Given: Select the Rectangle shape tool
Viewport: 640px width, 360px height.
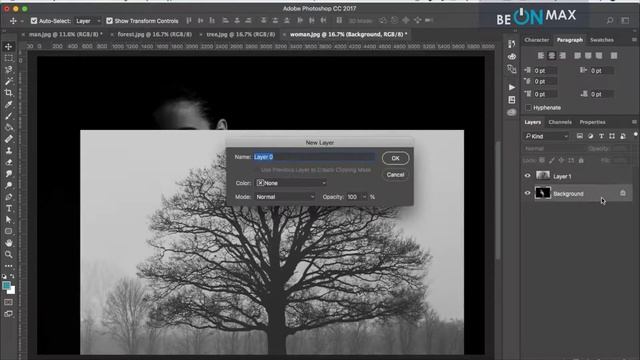Looking at the screenshot, I should click(9, 231).
